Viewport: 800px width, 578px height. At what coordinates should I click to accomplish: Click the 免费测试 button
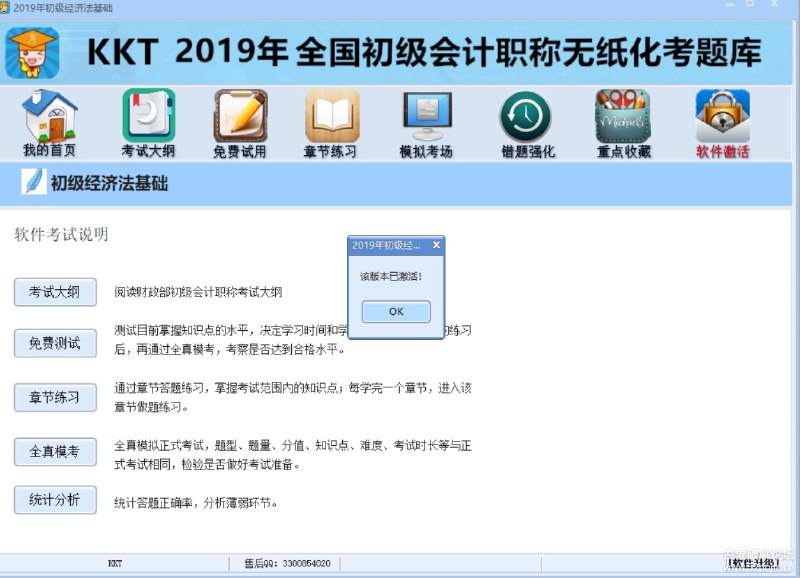pos(53,343)
